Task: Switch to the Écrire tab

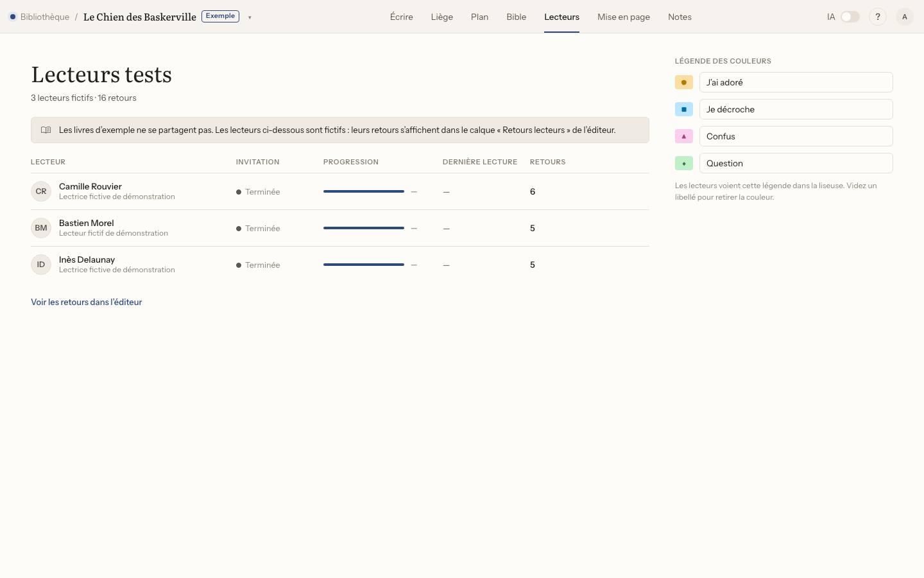Action: pyautogui.click(x=402, y=17)
